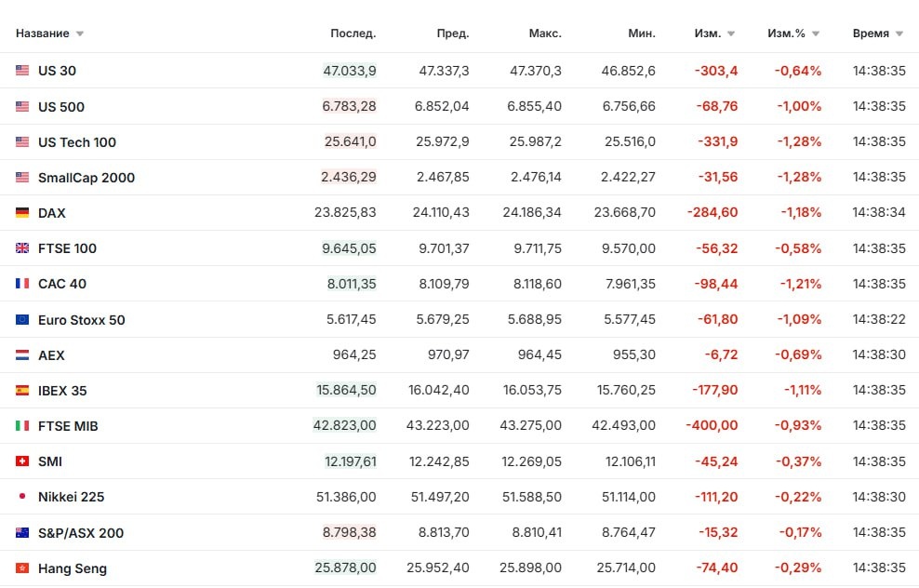Open the Изм. column sort dropdown arrow
The height and width of the screenshot is (588, 919).
click(731, 34)
